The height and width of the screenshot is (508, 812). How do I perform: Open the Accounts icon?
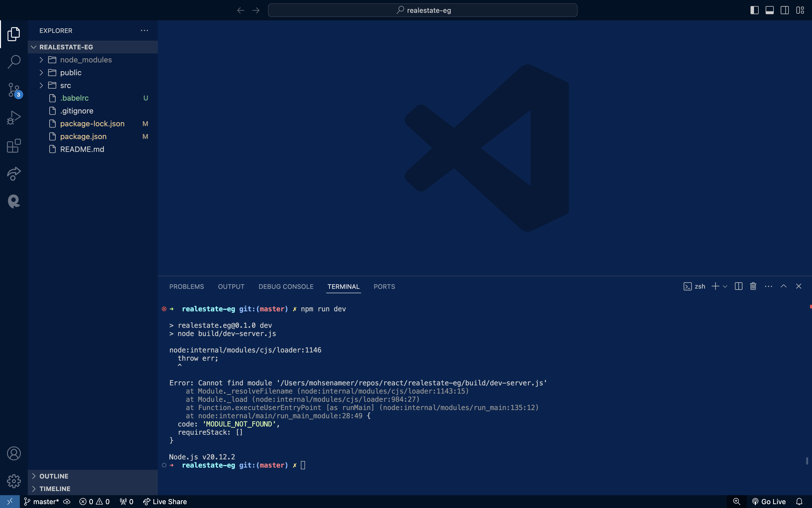pos(14,453)
